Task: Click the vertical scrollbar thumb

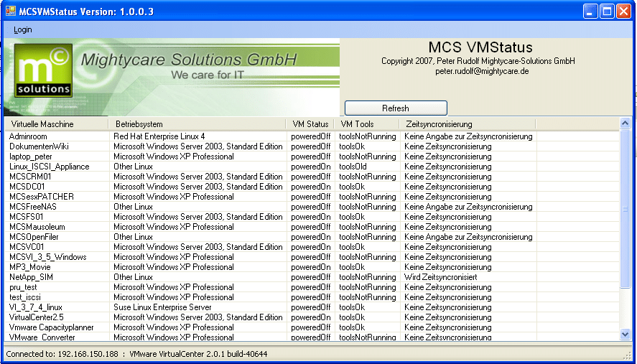Action: pyautogui.click(x=625, y=209)
